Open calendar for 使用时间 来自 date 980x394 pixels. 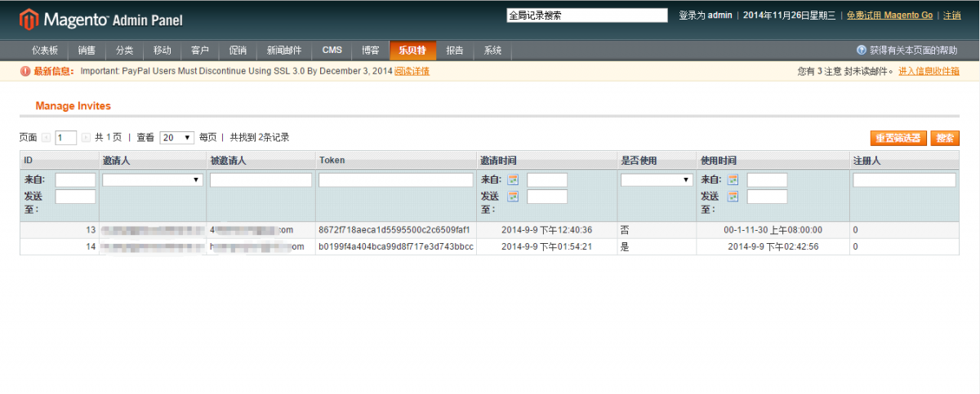click(733, 179)
